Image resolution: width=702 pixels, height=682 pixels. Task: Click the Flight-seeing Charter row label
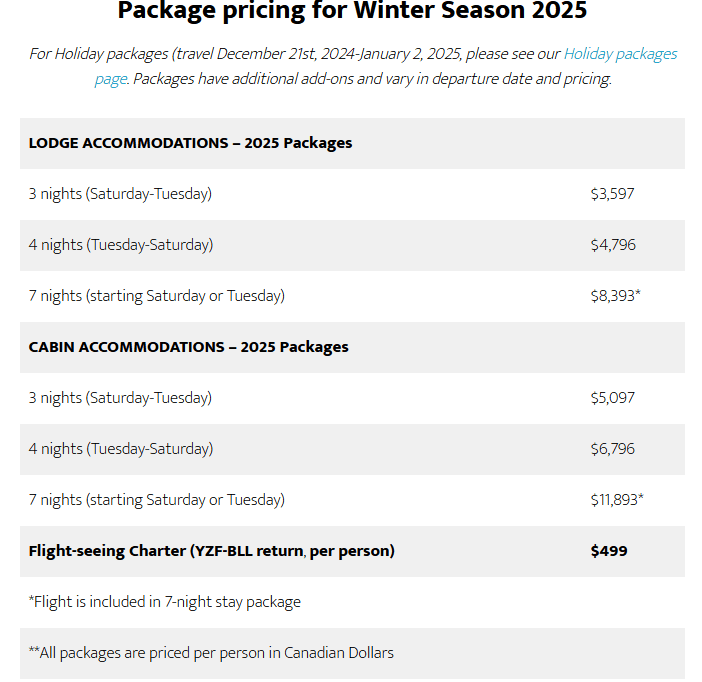click(211, 551)
